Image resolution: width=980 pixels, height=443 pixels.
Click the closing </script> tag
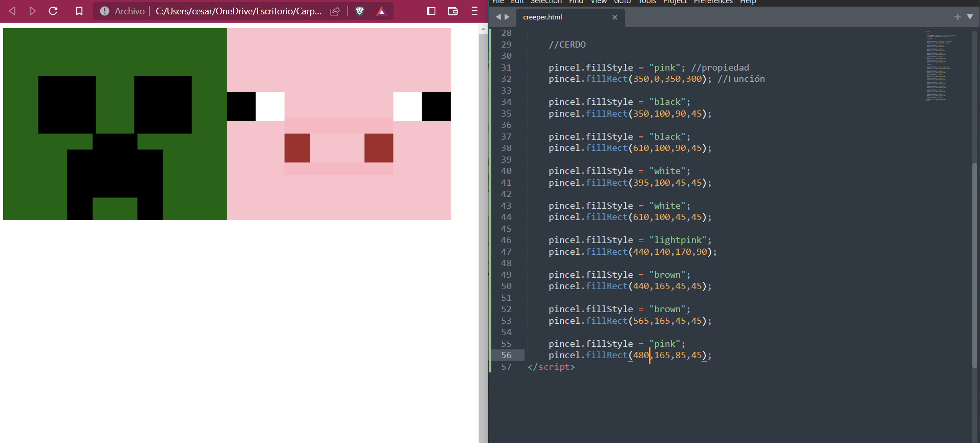(x=551, y=367)
